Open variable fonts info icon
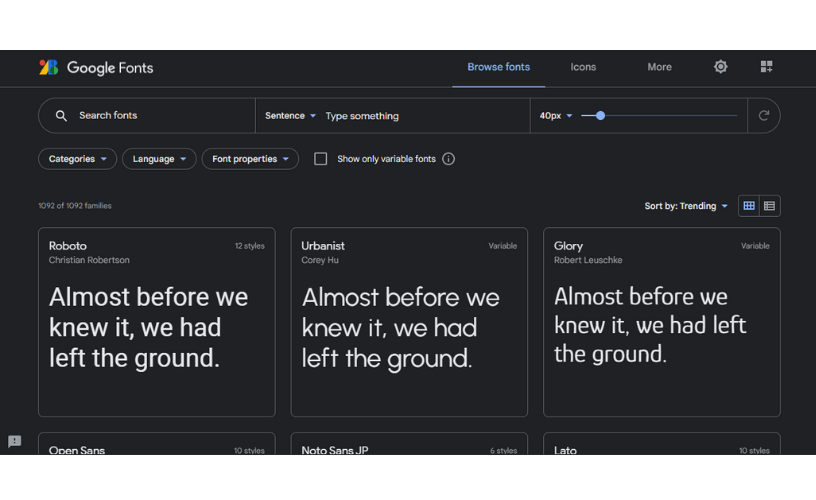816x500 pixels. pyautogui.click(x=448, y=159)
